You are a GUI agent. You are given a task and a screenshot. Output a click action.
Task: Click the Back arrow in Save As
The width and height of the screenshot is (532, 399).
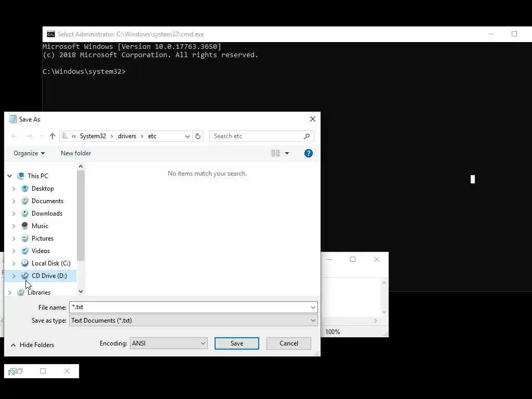pos(14,136)
